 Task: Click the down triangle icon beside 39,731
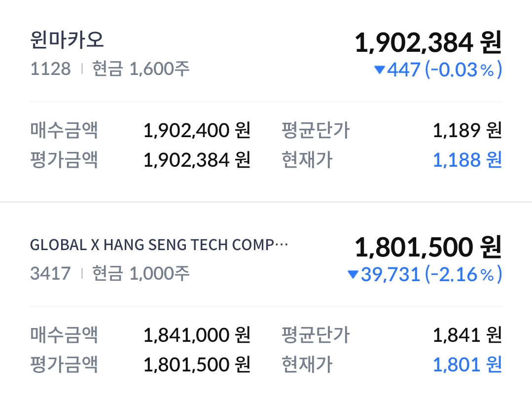point(353,274)
